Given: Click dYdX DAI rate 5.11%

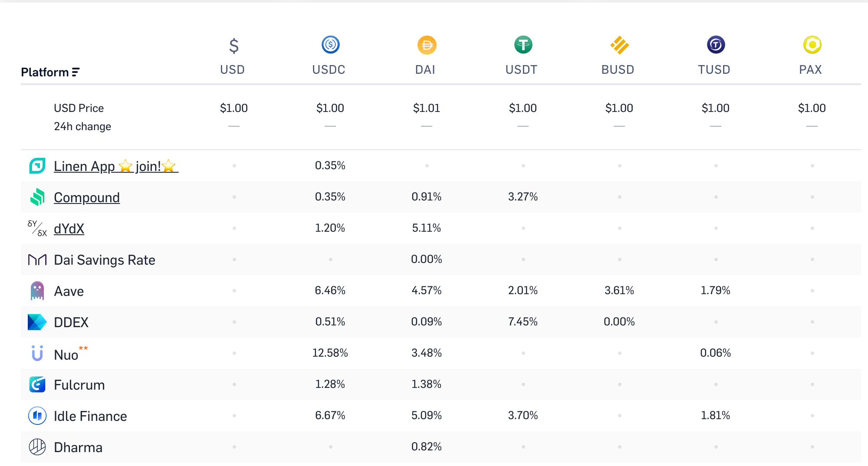Looking at the screenshot, I should (x=427, y=228).
